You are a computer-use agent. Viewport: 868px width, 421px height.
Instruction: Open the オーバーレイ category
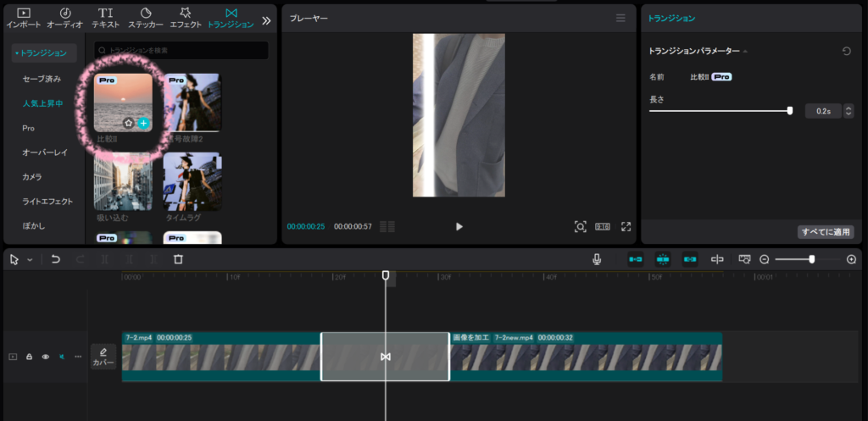tap(44, 152)
